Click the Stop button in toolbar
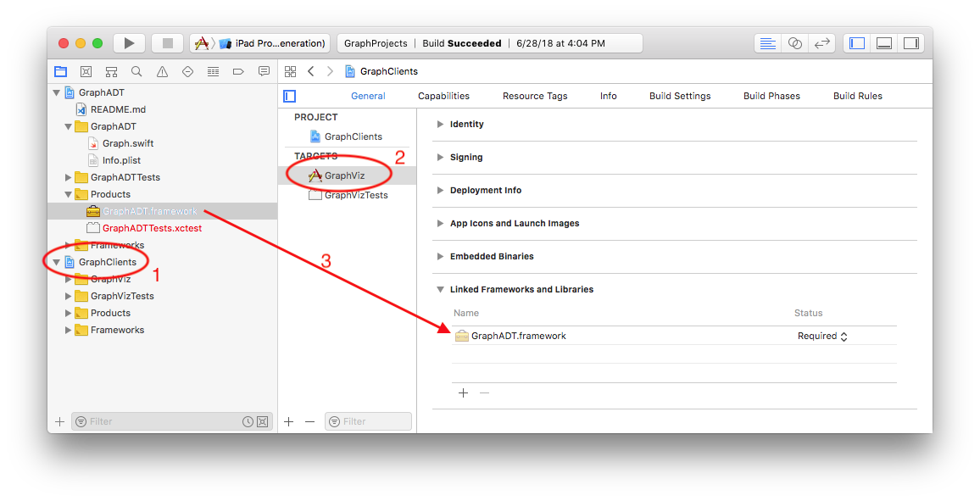Screen dimensions: 980x501 [x=167, y=43]
